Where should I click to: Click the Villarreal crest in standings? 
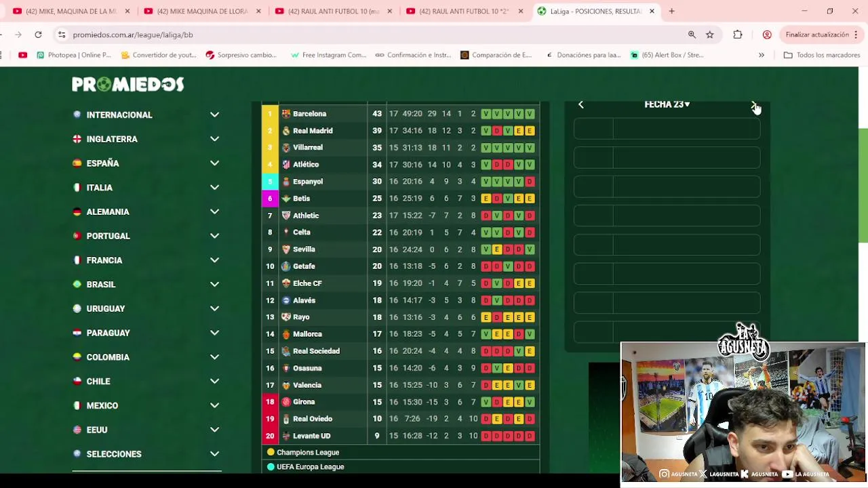coord(286,148)
